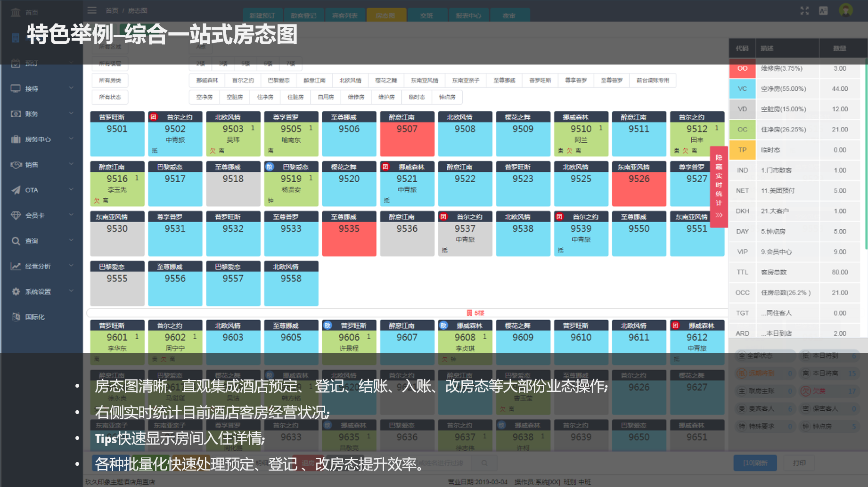Expand the 房务中心 sidebar chevron

(71, 139)
